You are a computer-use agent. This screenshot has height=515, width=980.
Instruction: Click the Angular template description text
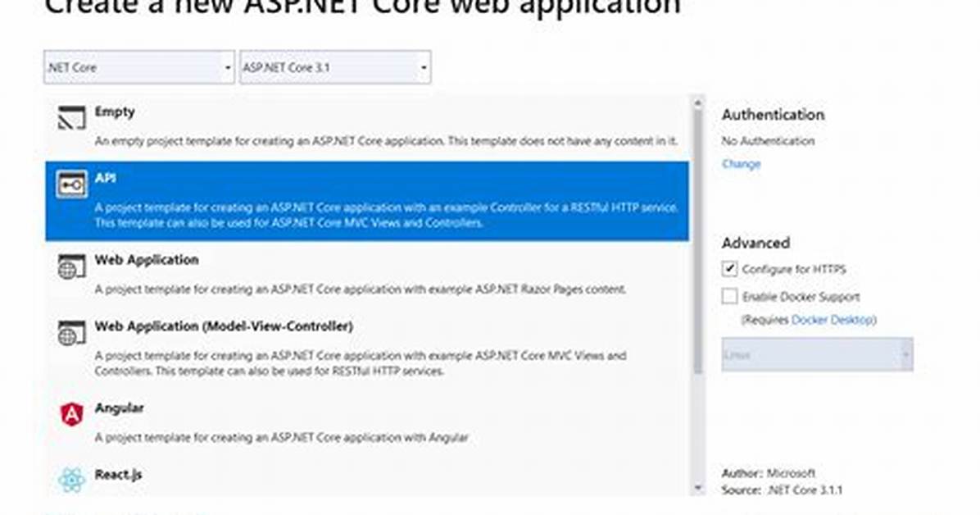point(281,437)
